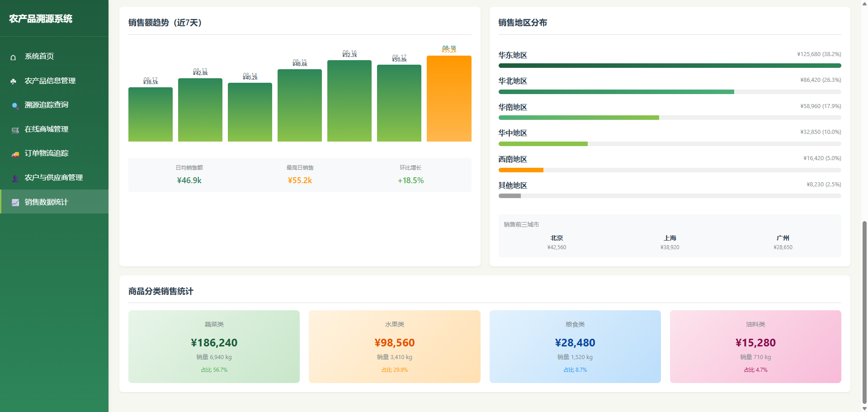This screenshot has width=868, height=412.
Task: Click the orange 08-18 sales bar
Action: [449, 99]
